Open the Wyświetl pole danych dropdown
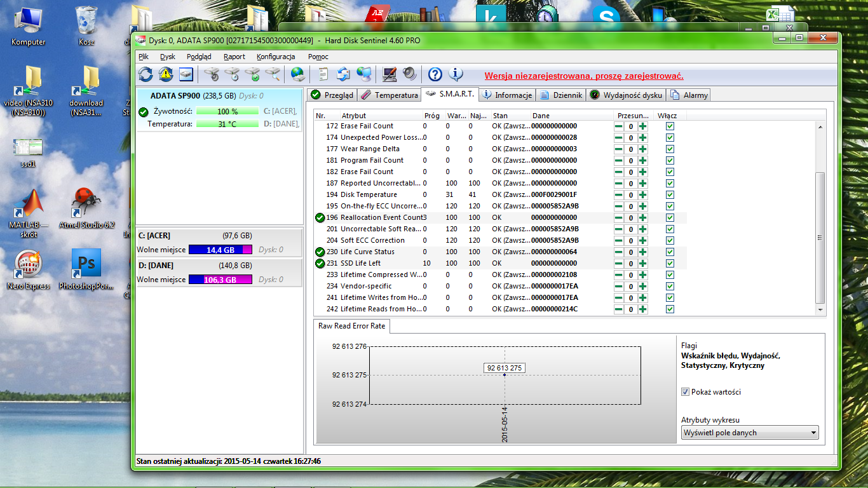Viewport: 868px width, 488px height. click(x=750, y=433)
